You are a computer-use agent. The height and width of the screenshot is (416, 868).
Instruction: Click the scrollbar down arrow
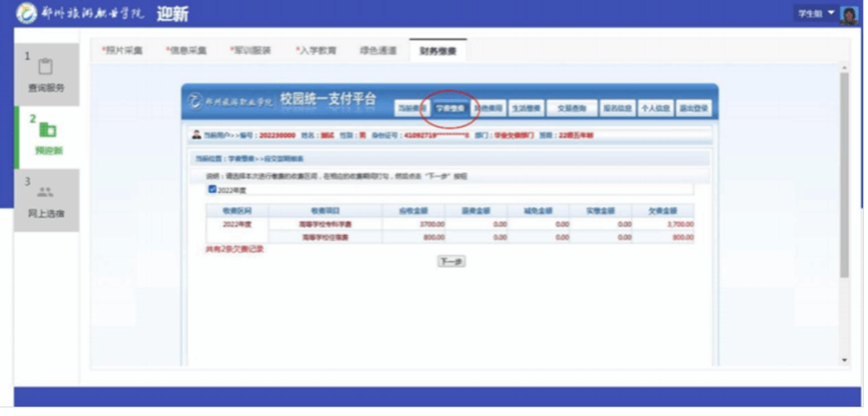point(844,360)
